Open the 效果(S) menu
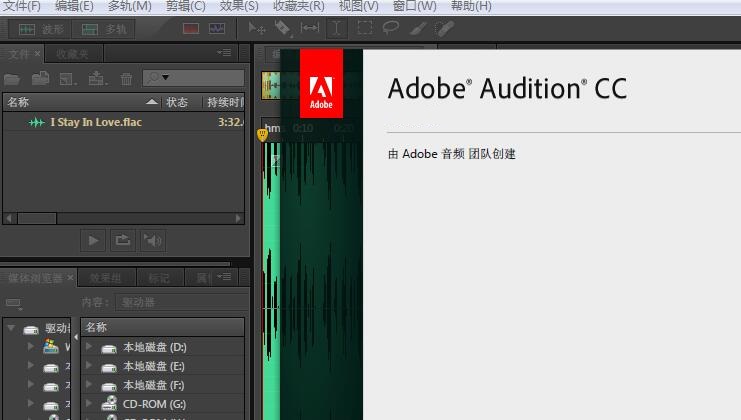The width and height of the screenshot is (741, 420). click(239, 6)
